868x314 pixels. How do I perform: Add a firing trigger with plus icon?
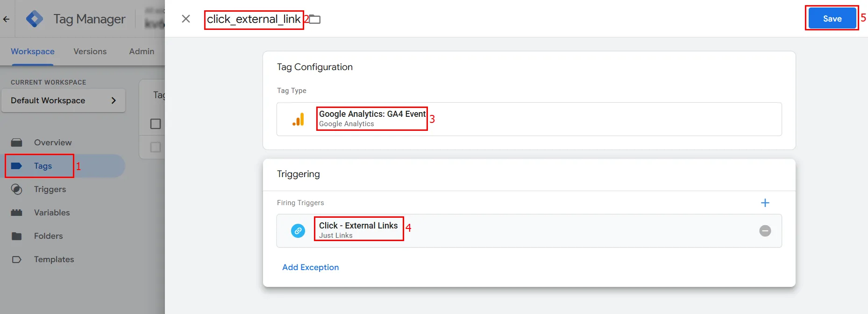point(765,203)
